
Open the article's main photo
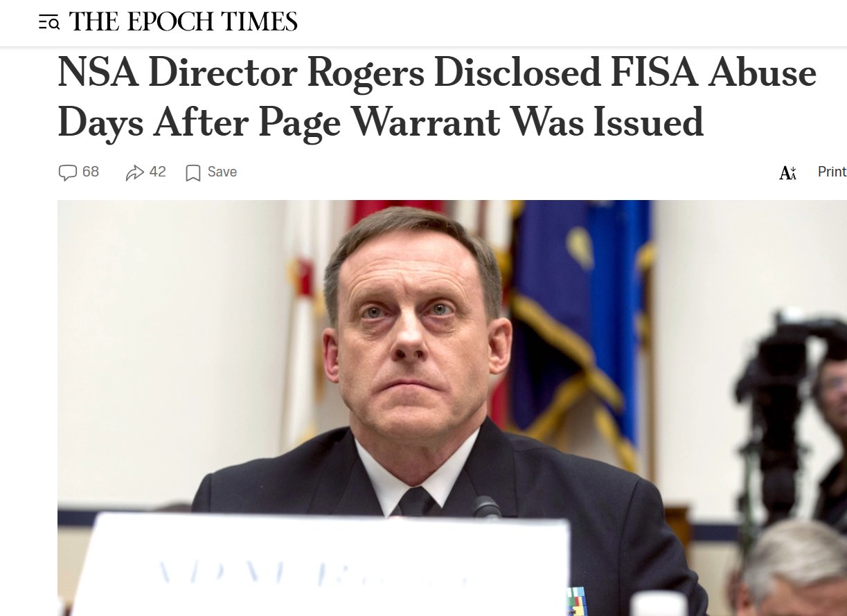click(452, 408)
